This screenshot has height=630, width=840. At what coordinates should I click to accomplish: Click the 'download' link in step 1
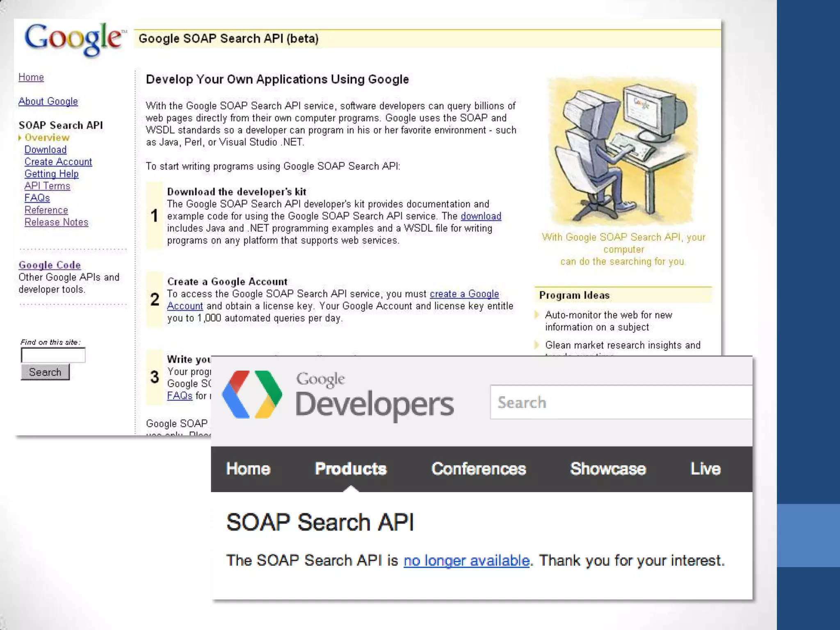[481, 216]
